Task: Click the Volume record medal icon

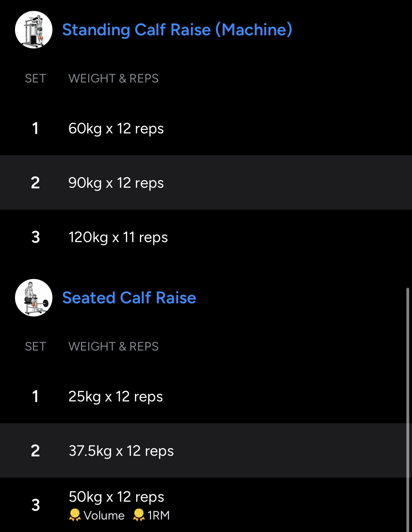Action: pyautogui.click(x=75, y=515)
